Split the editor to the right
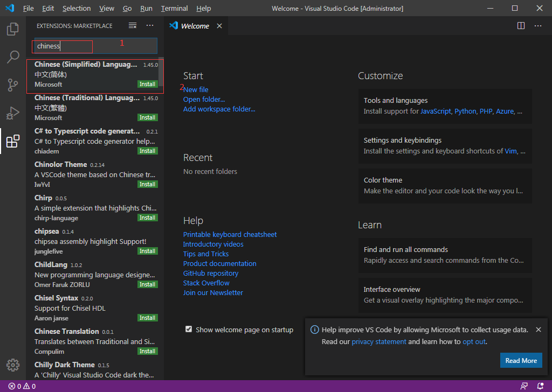The image size is (552, 392). 521,26
